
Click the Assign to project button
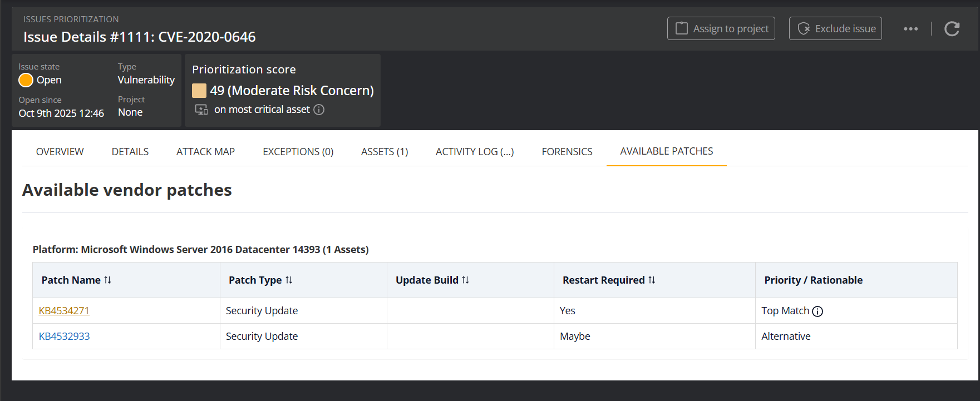click(721, 29)
